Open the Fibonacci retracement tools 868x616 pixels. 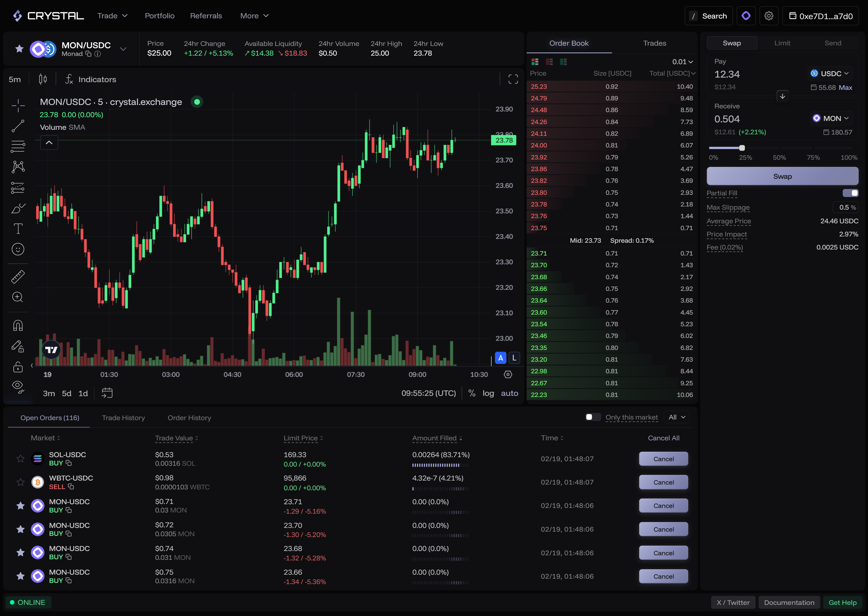[x=18, y=146]
